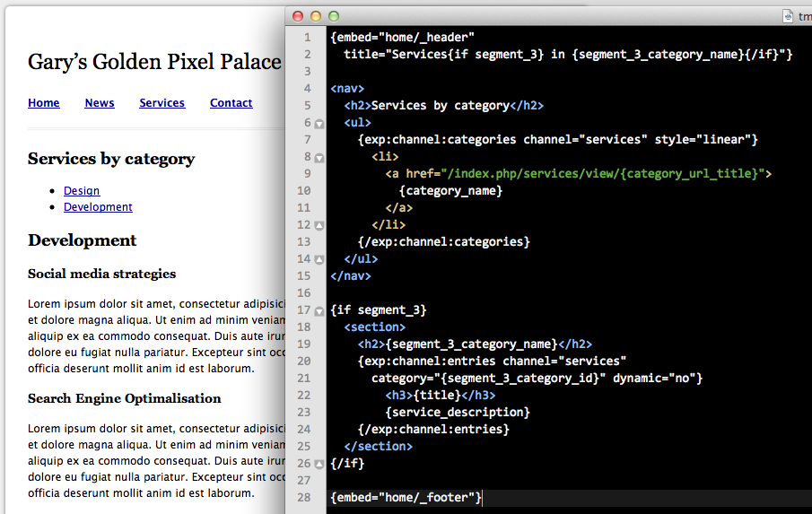
Task: Click the "Gary's Golden Pixel Palace" site title
Action: [x=154, y=62]
